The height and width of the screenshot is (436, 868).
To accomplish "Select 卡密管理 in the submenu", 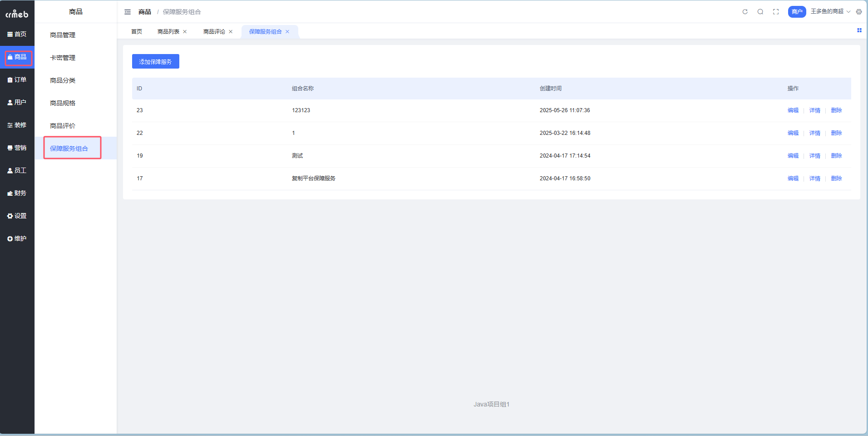I will 63,58.
